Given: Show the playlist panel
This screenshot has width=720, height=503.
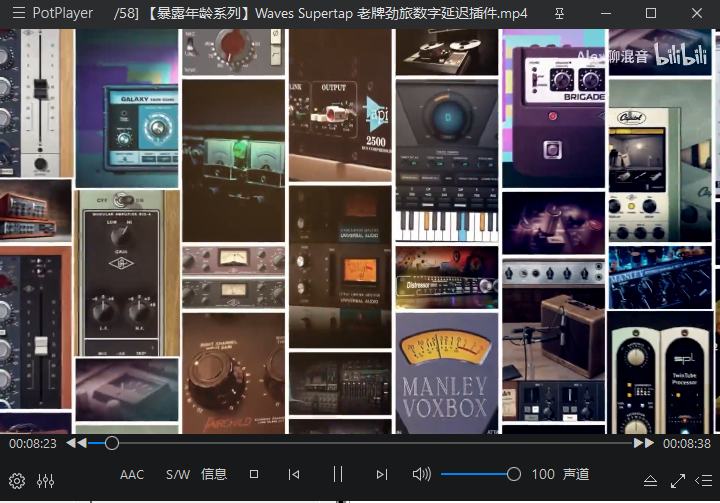Looking at the screenshot, I should (703, 481).
